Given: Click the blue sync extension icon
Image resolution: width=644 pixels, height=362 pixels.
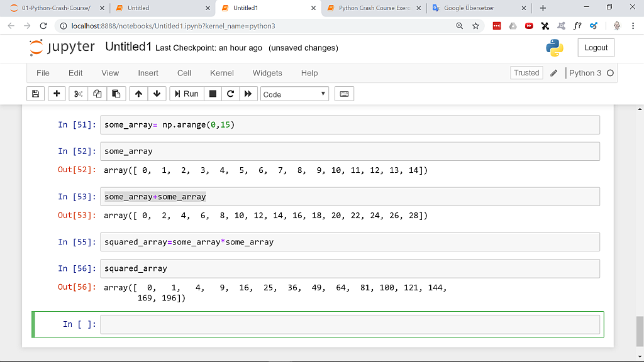Looking at the screenshot, I should [594, 26].
